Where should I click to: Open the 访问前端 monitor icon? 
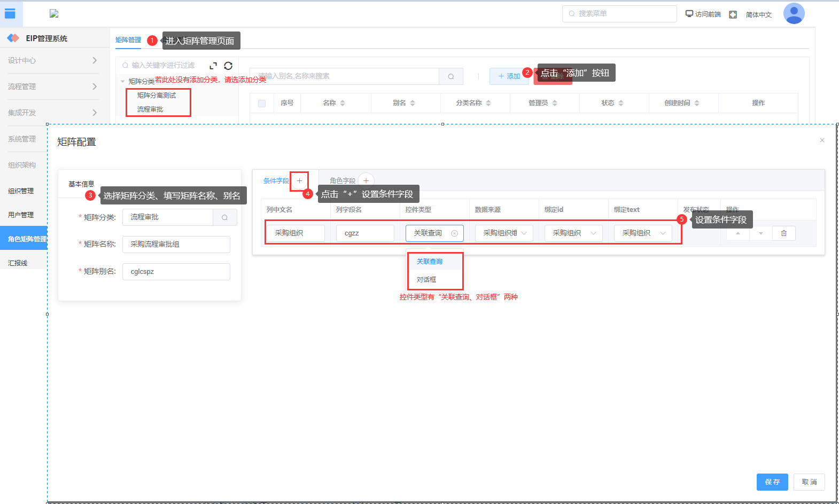(689, 14)
